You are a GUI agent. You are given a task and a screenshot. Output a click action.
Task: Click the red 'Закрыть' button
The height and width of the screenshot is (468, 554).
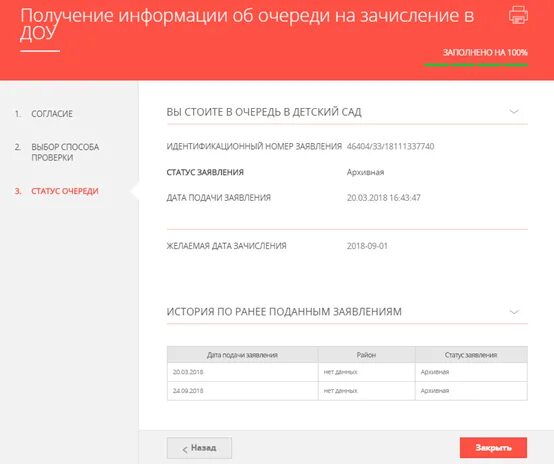493,448
